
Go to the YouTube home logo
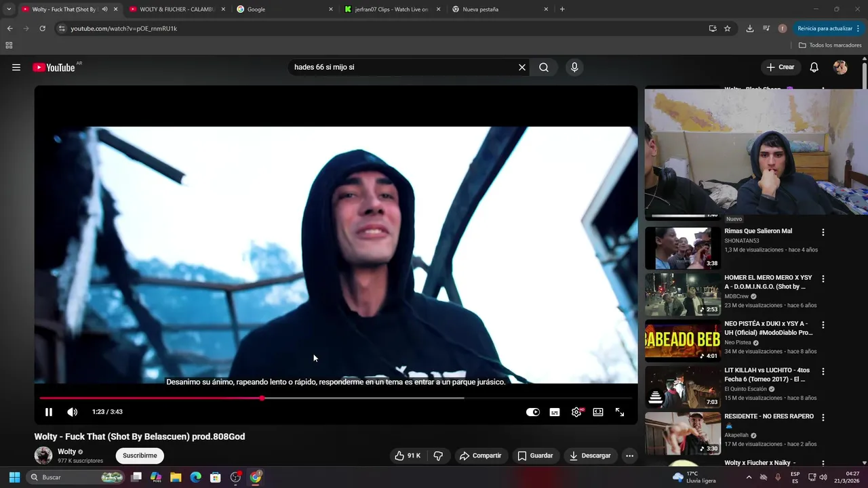54,67
